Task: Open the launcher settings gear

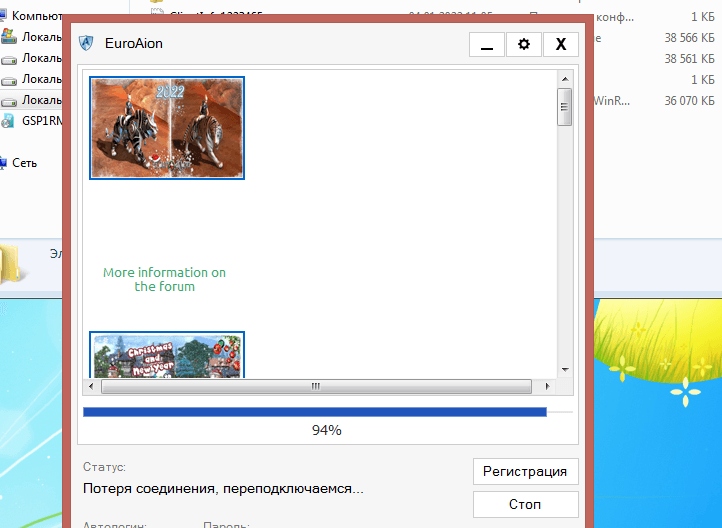Action: (523, 45)
